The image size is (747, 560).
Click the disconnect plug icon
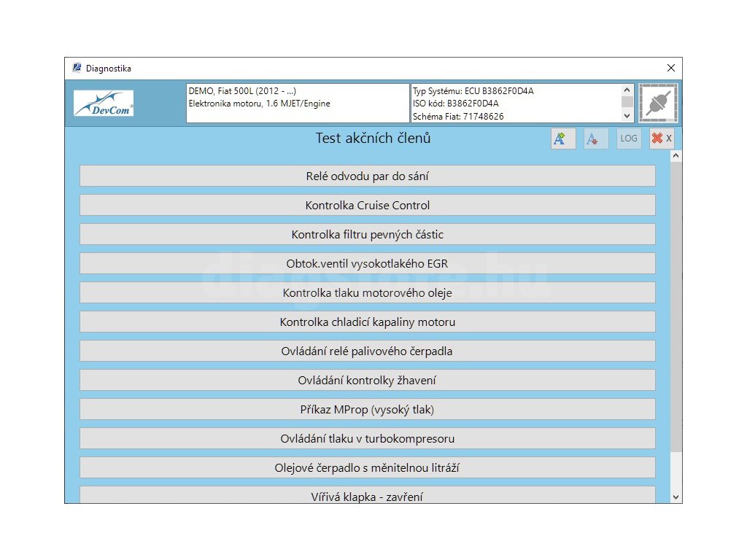coord(658,104)
